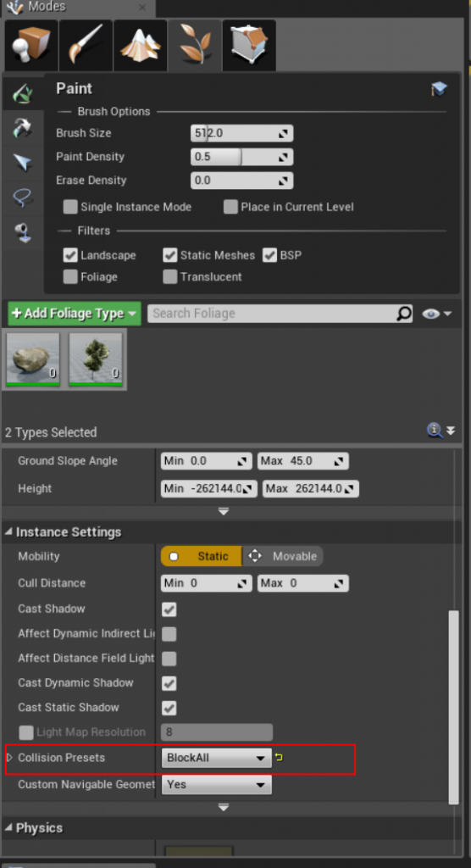
Task: Adjust the Paint Density slider field
Action: 242,157
